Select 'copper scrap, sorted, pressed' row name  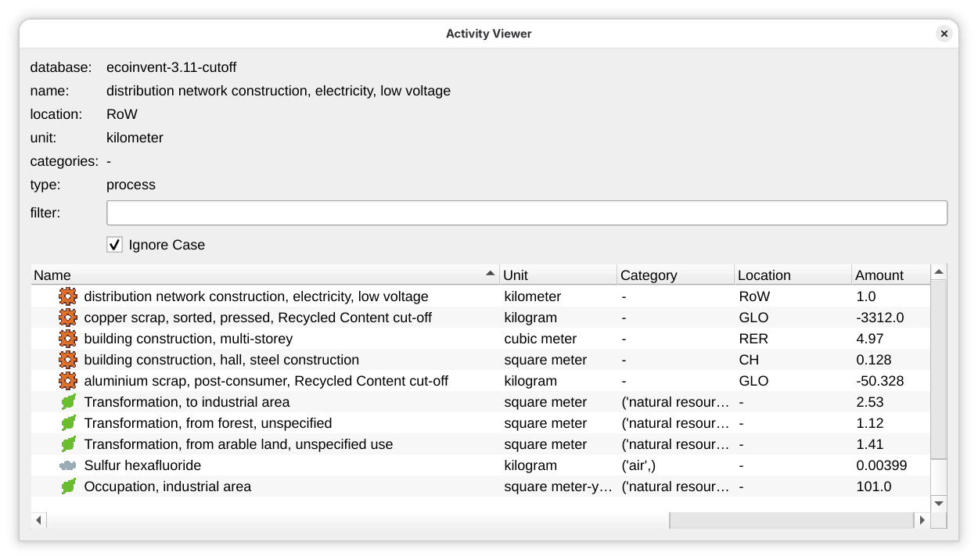tap(258, 318)
